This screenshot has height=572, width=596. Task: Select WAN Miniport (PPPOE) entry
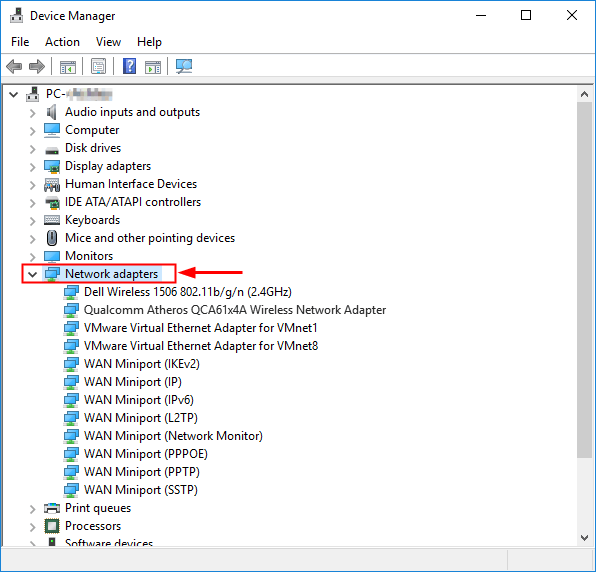pyautogui.click(x=146, y=454)
